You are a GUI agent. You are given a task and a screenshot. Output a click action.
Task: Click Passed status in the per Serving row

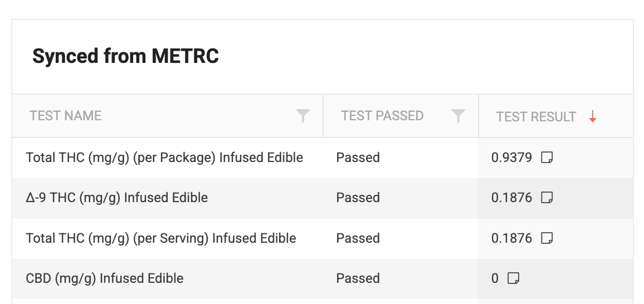coord(358,238)
